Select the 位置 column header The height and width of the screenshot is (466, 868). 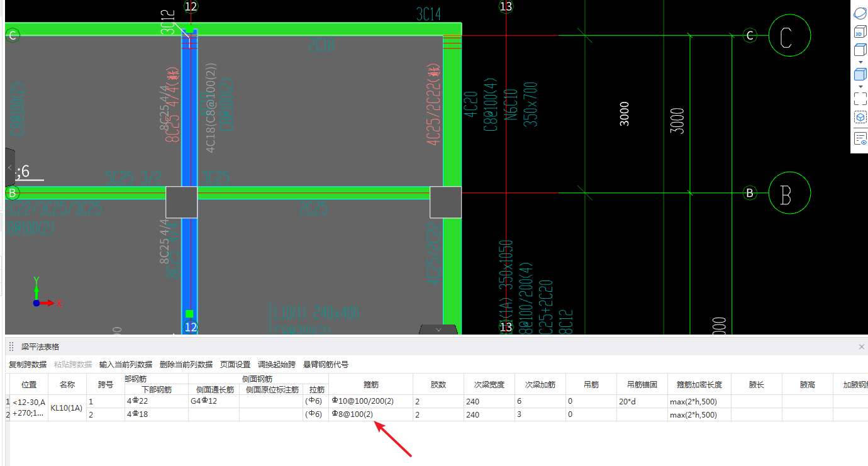[x=29, y=384]
